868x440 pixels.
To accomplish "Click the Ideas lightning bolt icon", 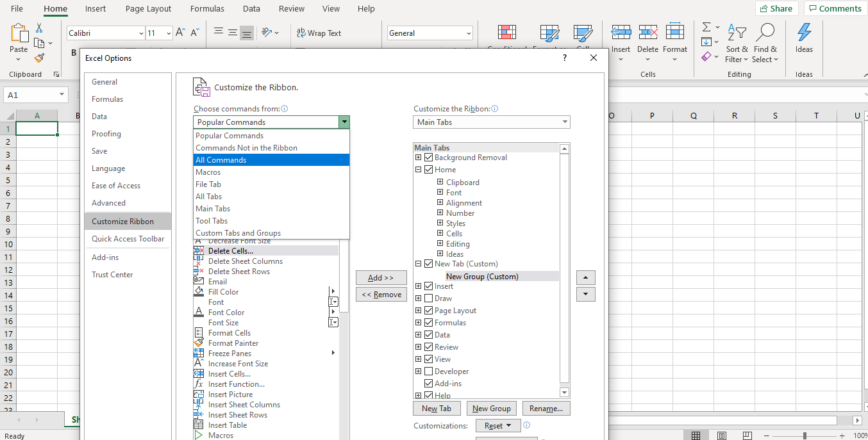I will [804, 33].
